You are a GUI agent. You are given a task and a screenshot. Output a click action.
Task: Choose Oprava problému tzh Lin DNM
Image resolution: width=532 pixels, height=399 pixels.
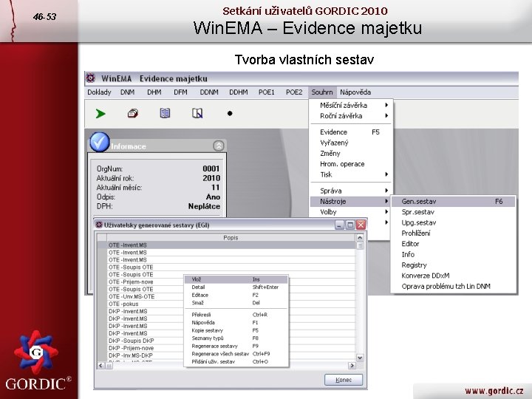[453, 287]
